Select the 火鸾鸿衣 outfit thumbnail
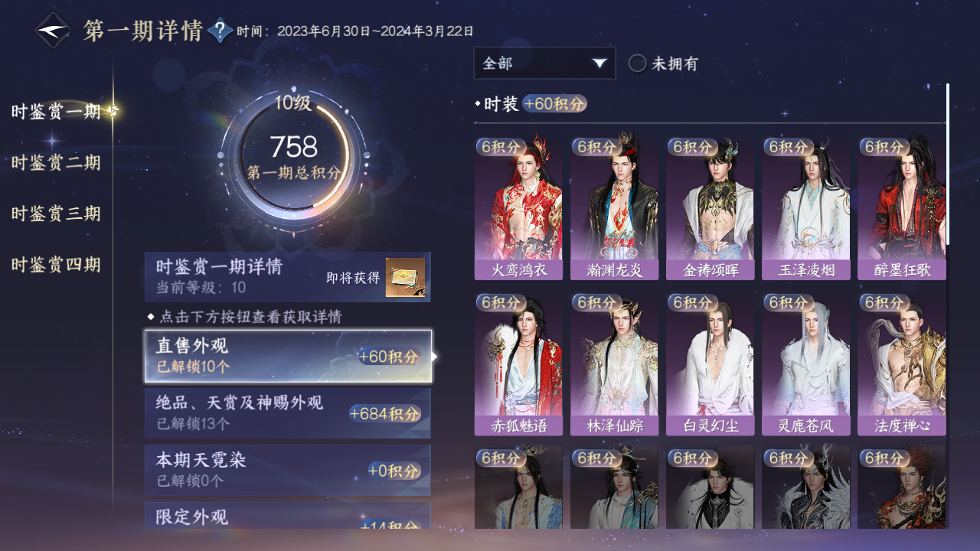 pyautogui.click(x=518, y=208)
